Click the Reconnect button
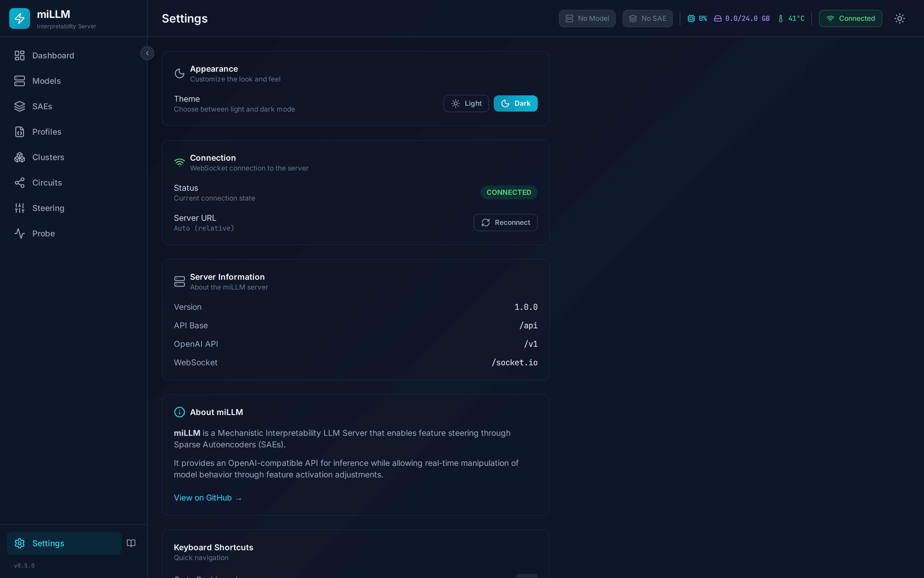 (506, 223)
